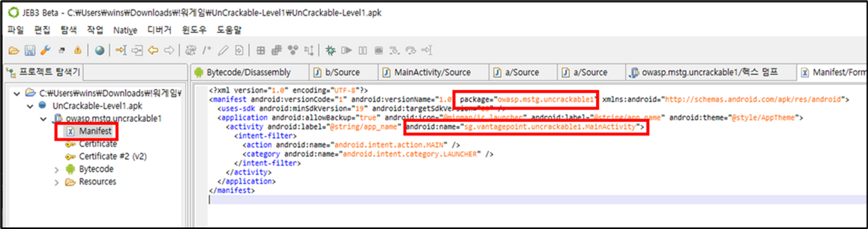
Task: Open the wrench options tool
Action: click(x=46, y=50)
